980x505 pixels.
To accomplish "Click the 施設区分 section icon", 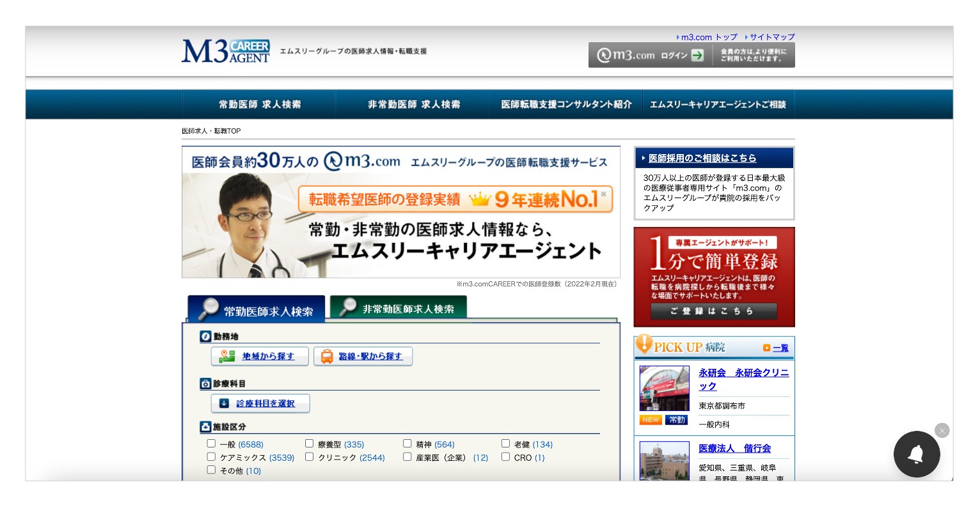I will [x=205, y=426].
